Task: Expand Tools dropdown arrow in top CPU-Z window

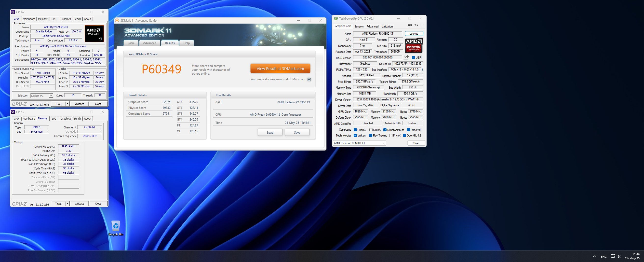Action: 67,104
